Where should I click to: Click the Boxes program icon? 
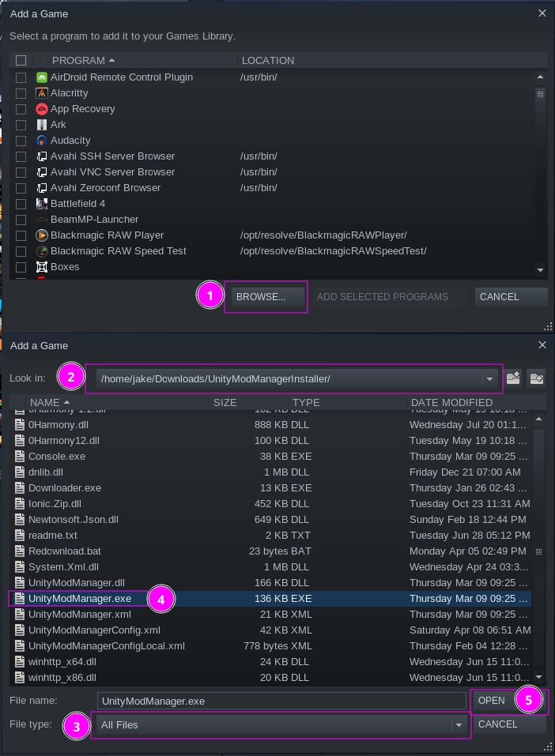coord(42,267)
